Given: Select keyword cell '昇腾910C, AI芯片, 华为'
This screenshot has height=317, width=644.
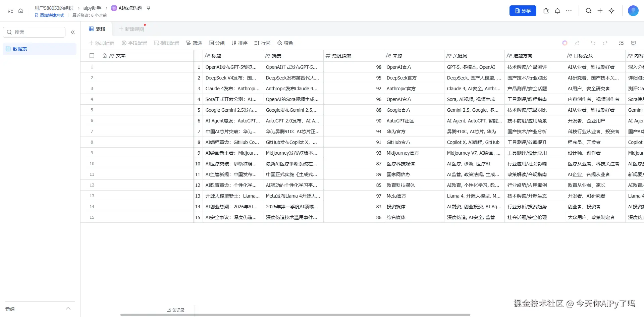Looking at the screenshot, I should pos(474,131).
